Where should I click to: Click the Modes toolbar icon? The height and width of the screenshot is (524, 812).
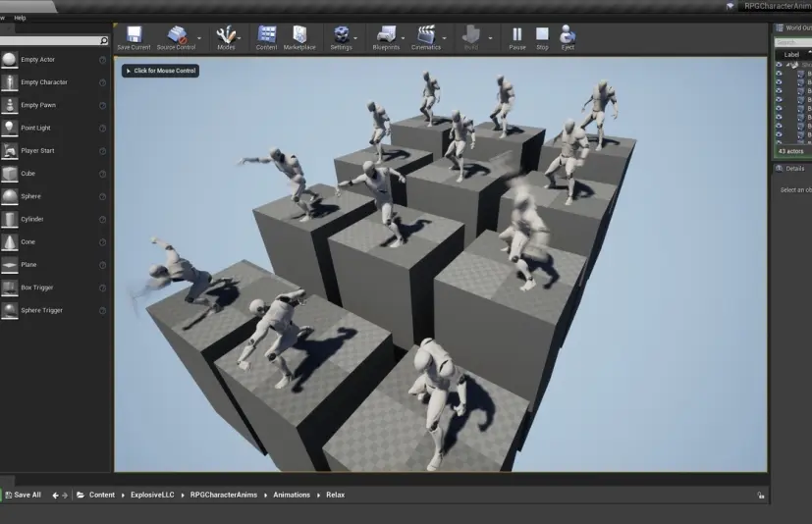click(226, 36)
